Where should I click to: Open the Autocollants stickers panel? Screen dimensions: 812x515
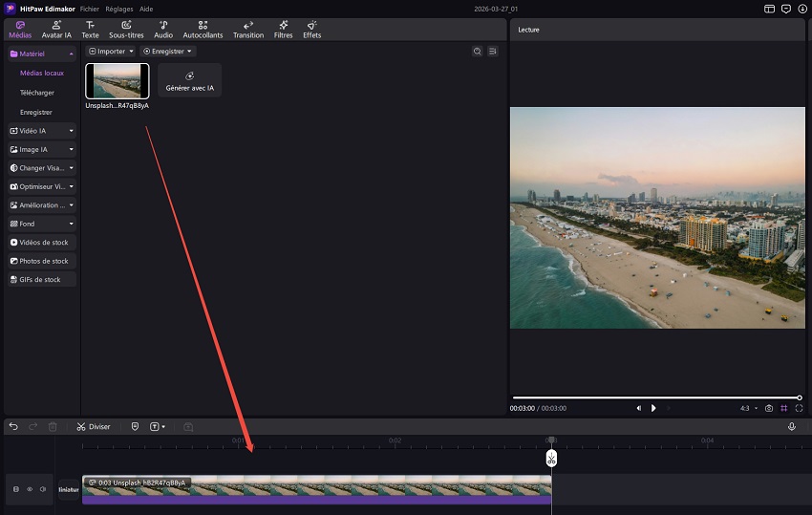pyautogui.click(x=204, y=30)
